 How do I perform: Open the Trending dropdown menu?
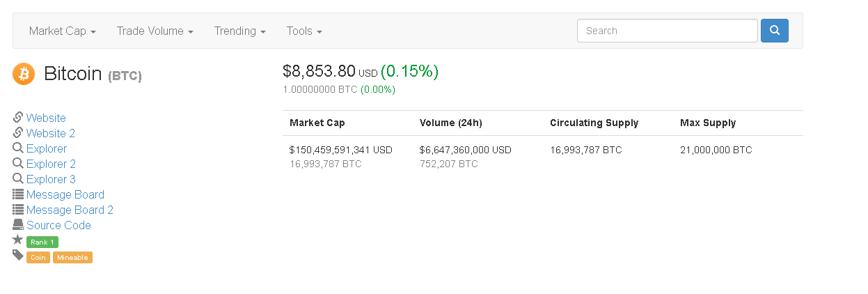coord(239,31)
